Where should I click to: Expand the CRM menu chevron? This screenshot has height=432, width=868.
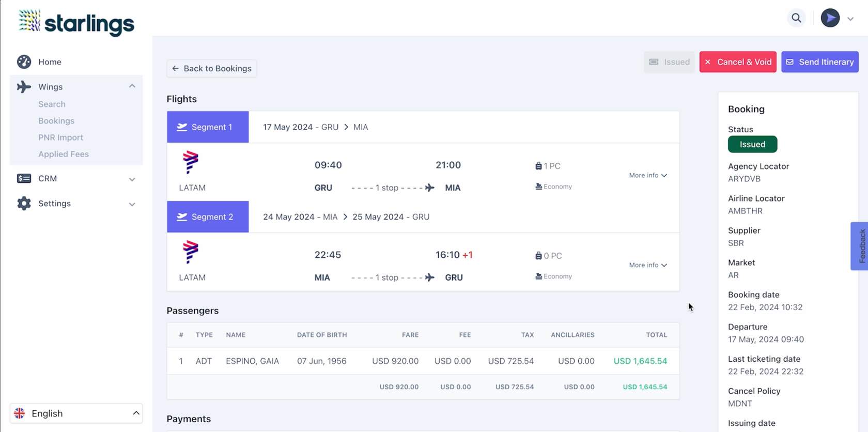[132, 179]
